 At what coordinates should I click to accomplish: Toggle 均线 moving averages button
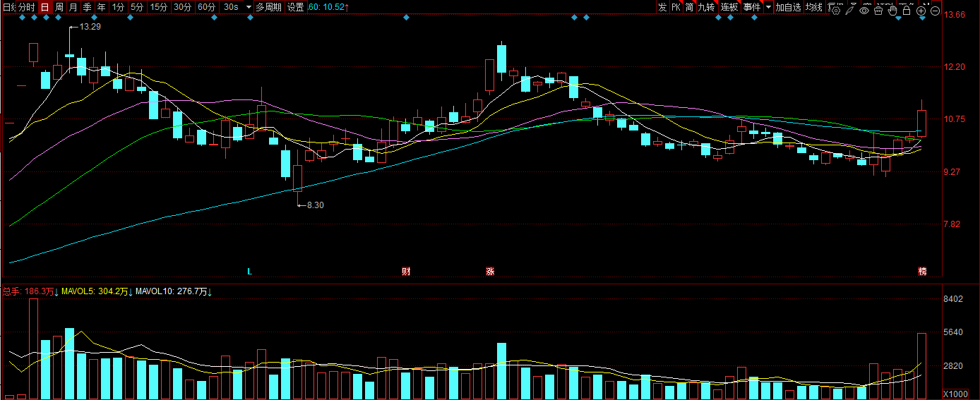tap(814, 7)
